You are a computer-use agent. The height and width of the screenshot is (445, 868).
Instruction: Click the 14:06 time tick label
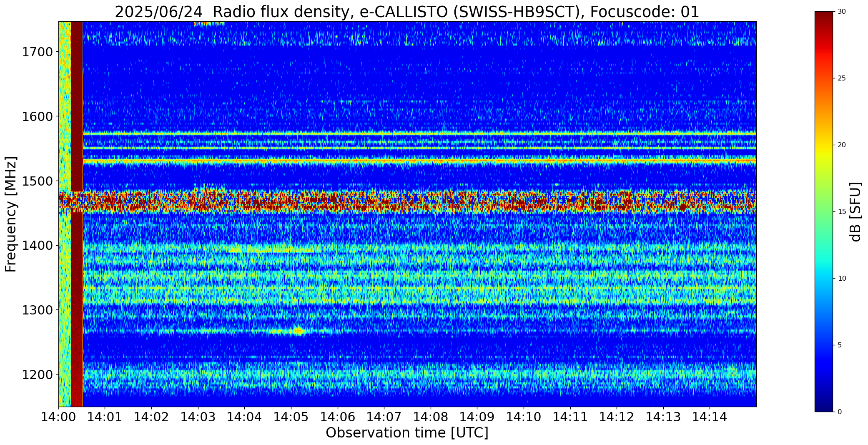[338, 417]
